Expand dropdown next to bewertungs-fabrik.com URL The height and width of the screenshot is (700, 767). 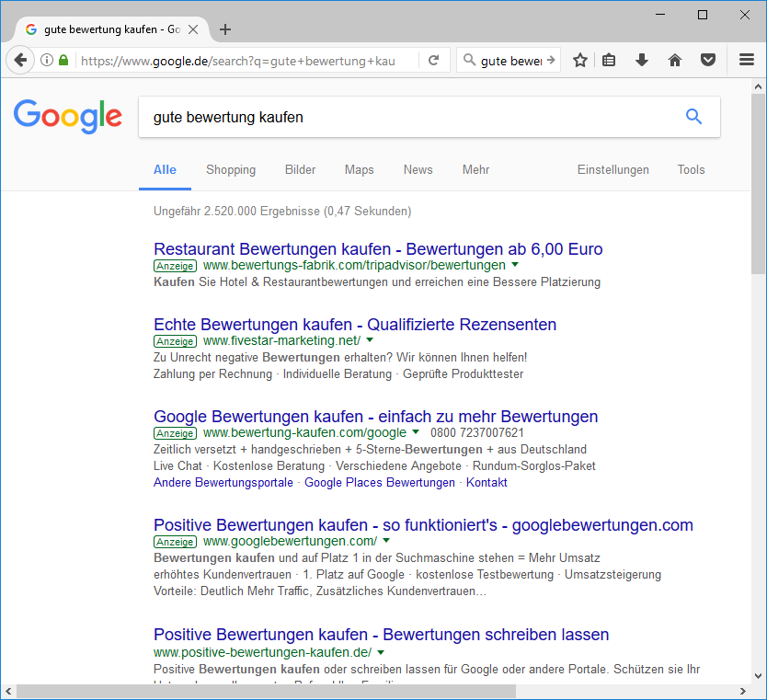pyautogui.click(x=515, y=265)
